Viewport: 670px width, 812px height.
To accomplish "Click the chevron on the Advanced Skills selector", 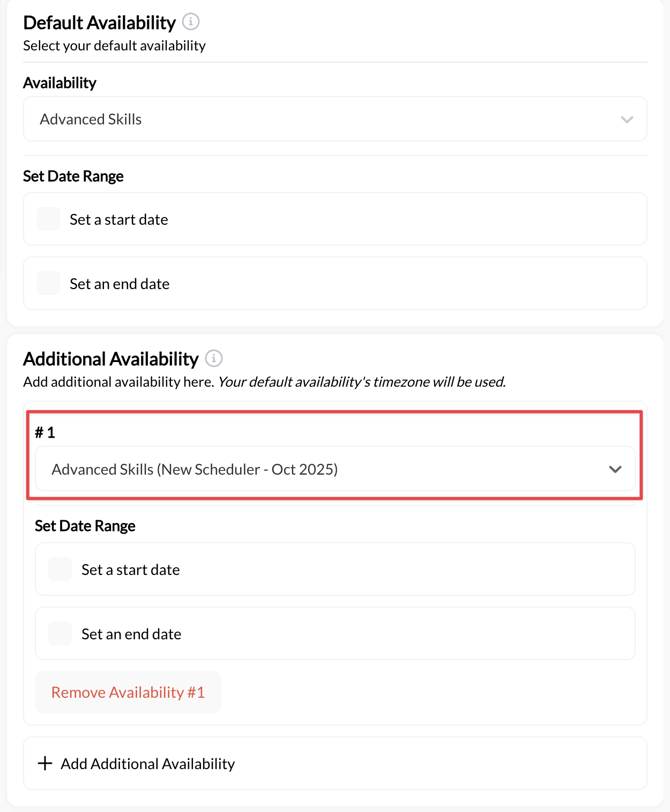I will [x=628, y=119].
